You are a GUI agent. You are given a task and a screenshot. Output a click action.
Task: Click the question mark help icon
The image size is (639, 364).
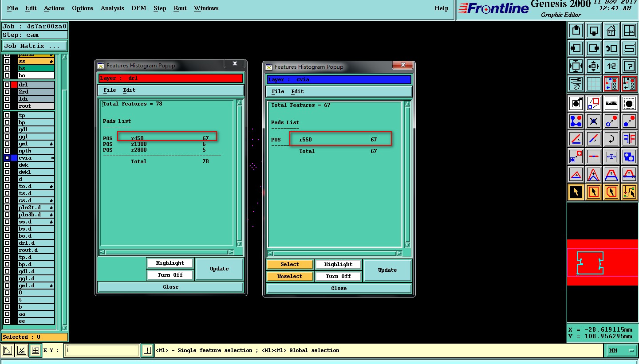pyautogui.click(x=629, y=66)
